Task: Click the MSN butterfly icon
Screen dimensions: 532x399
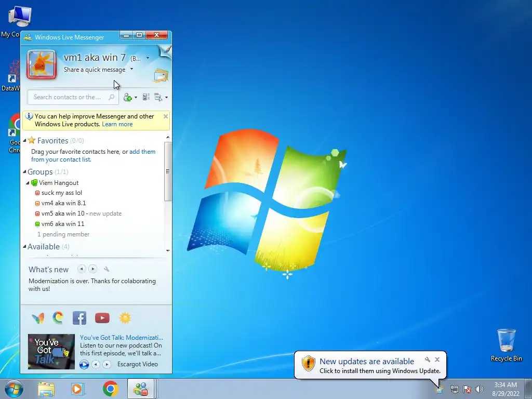Action: (x=38, y=318)
